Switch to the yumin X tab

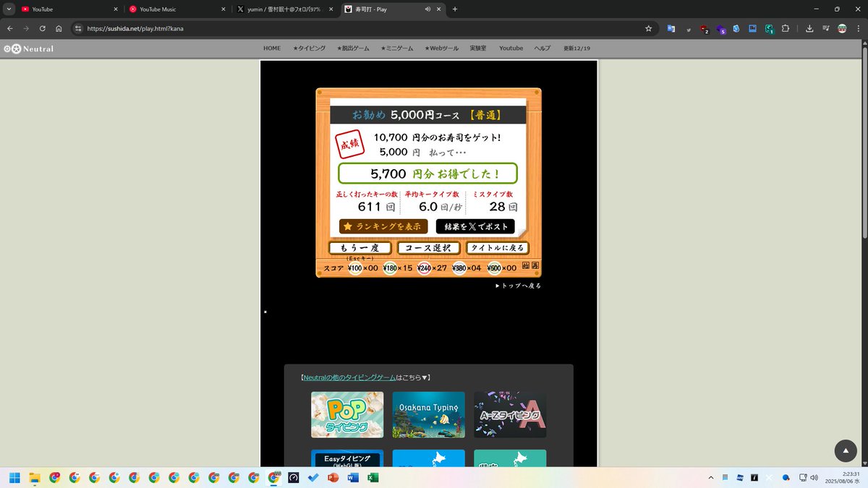[284, 9]
